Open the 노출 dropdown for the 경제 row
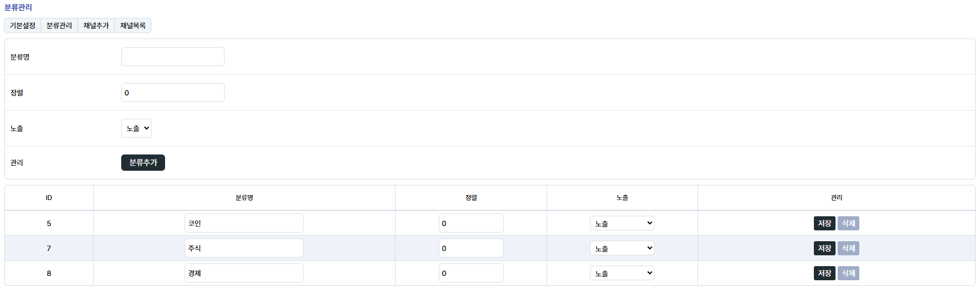 (622, 273)
